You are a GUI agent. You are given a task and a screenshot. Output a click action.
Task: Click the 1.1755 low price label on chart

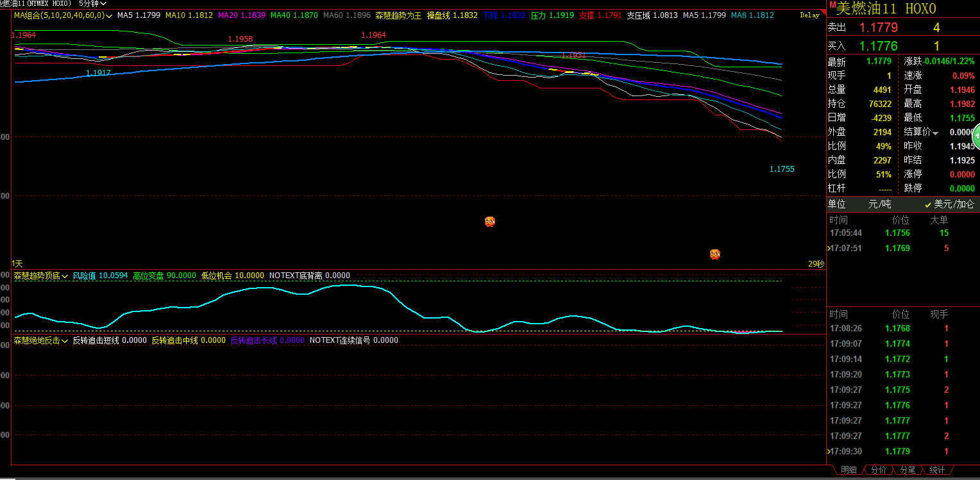tap(782, 169)
